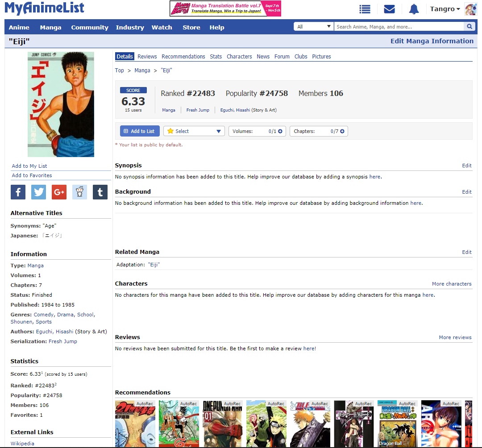Share page on Twitter

38,192
